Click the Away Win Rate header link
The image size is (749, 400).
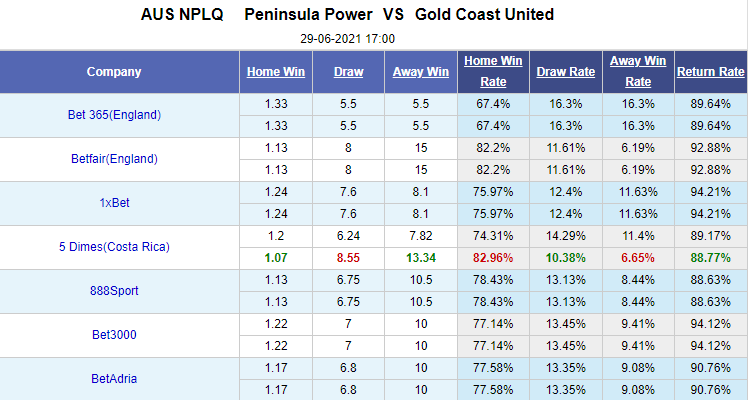pos(638,71)
